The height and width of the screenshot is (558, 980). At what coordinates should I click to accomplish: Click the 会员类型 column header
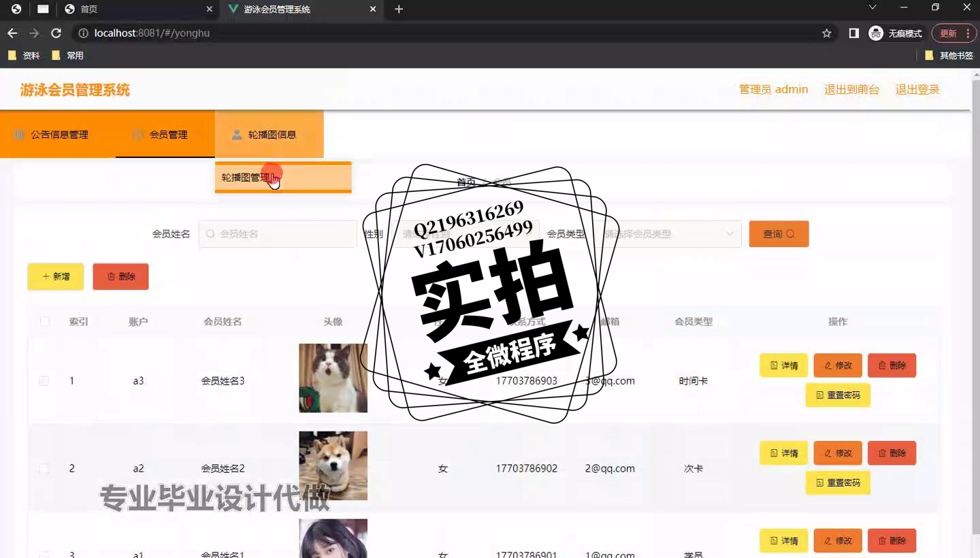[x=693, y=322]
